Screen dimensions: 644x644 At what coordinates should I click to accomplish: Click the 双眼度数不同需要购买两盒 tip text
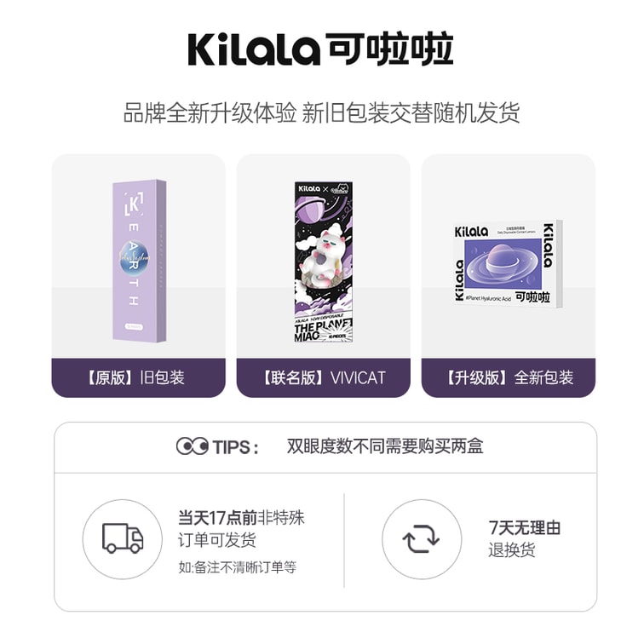[385, 446]
